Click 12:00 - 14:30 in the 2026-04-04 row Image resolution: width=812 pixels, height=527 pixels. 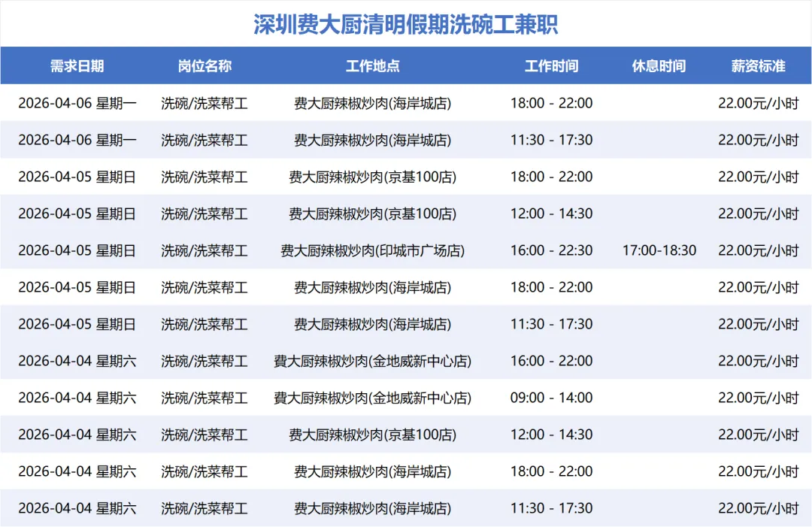coord(552,435)
